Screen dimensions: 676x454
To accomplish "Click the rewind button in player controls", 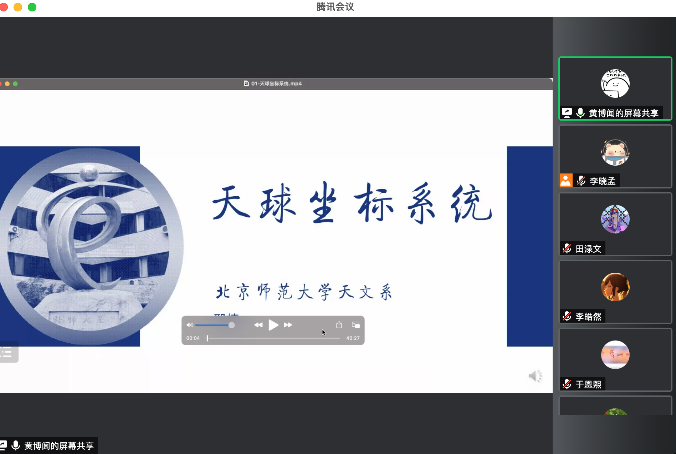I will [258, 325].
